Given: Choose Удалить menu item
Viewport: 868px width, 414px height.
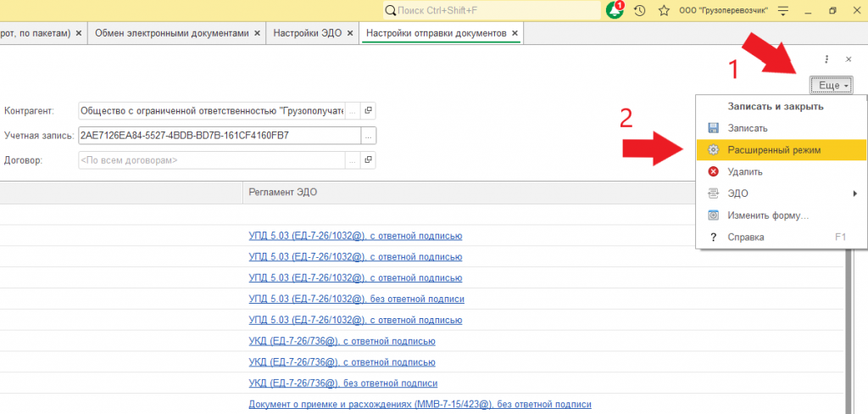Looking at the screenshot, I should (782, 172).
